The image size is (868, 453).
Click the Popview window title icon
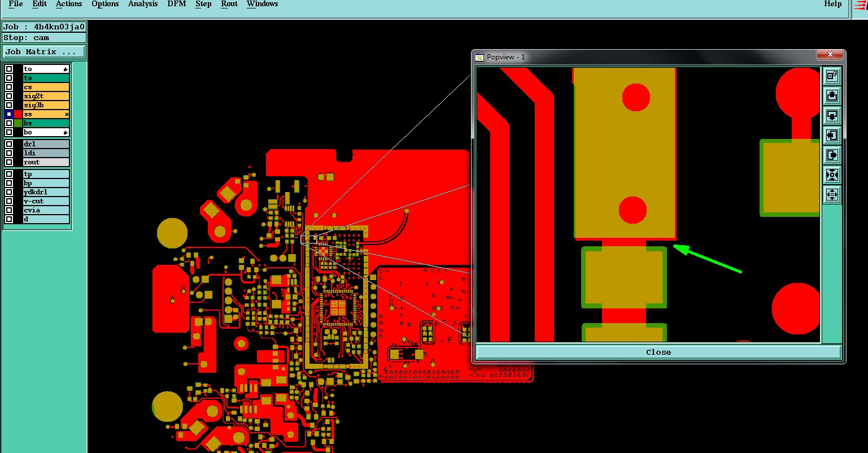[479, 56]
